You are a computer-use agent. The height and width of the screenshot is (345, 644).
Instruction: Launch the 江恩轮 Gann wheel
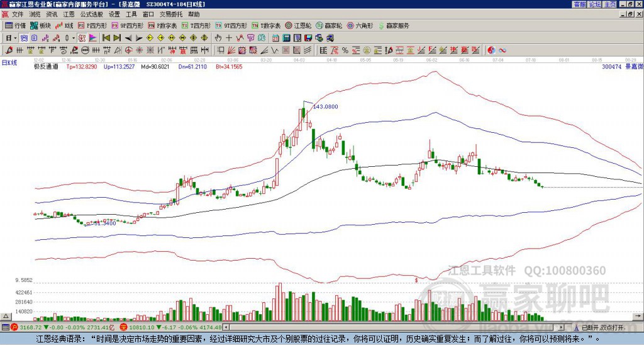pos(298,25)
